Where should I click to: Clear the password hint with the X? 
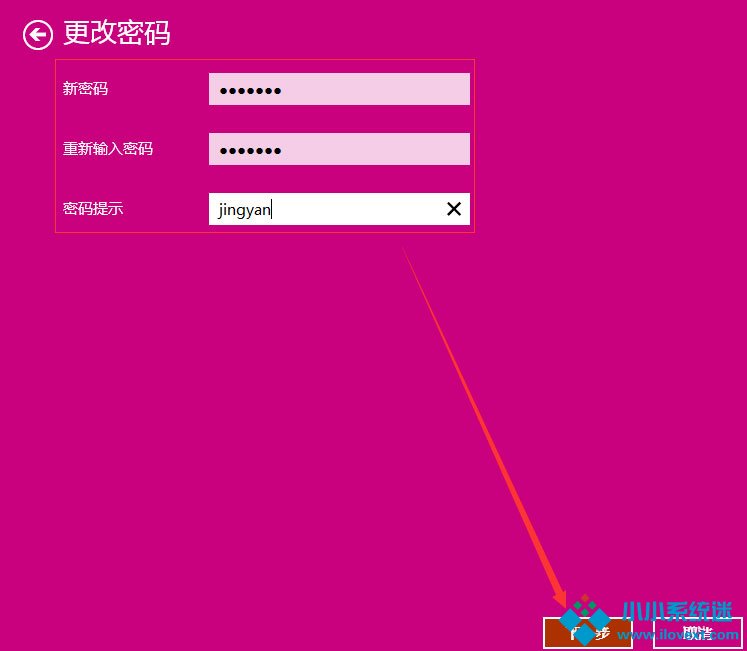[x=454, y=209]
